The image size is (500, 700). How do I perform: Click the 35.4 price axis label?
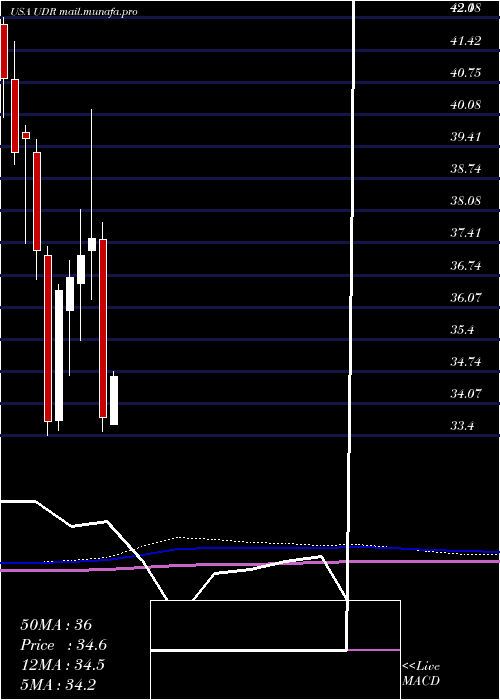(462, 330)
